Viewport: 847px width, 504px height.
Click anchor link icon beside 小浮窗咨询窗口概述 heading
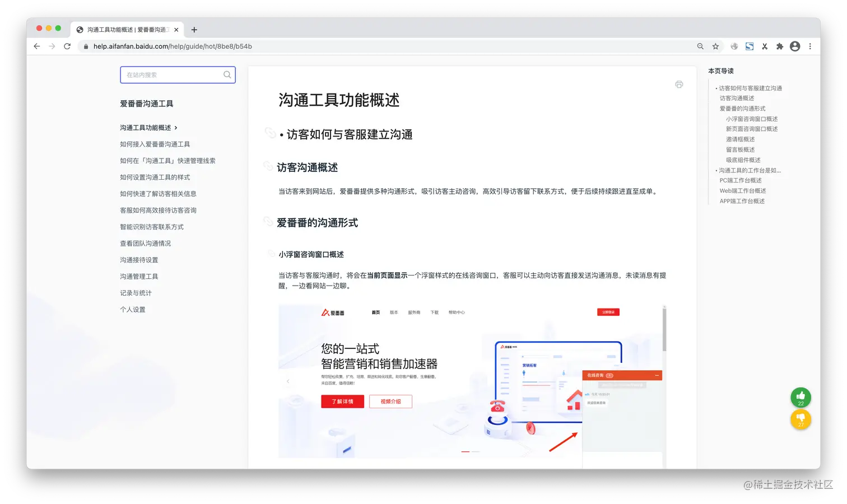271,253
